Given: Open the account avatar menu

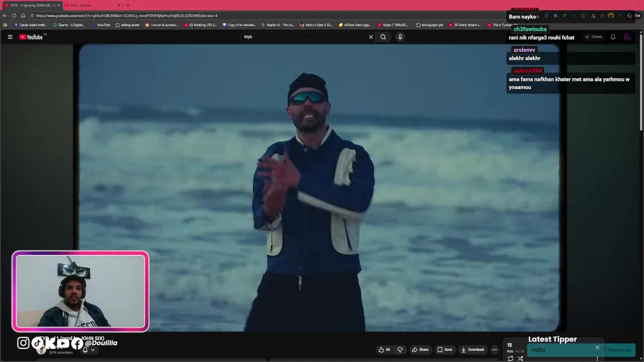Looking at the screenshot, I should pyautogui.click(x=627, y=37).
